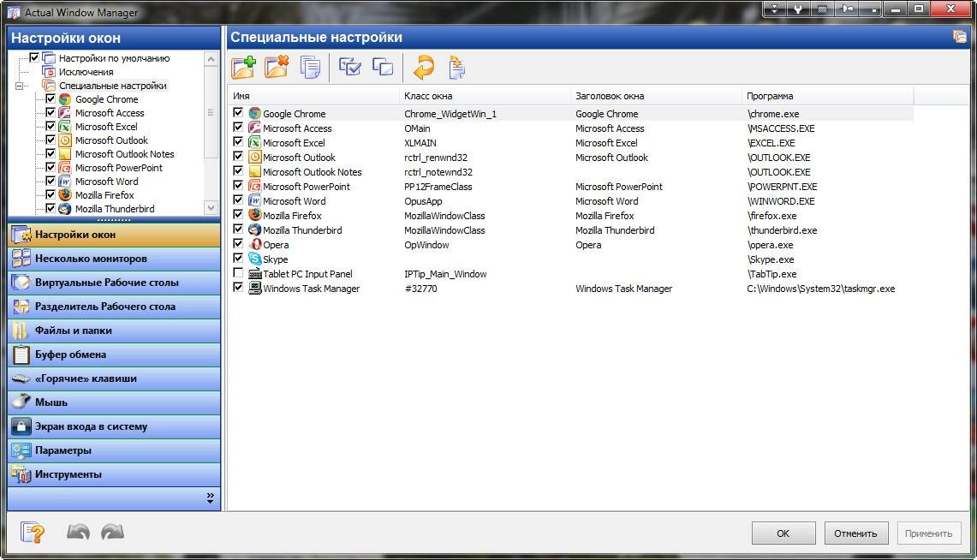Open Настройки окон section
This screenshot has width=977, height=560.
114,235
